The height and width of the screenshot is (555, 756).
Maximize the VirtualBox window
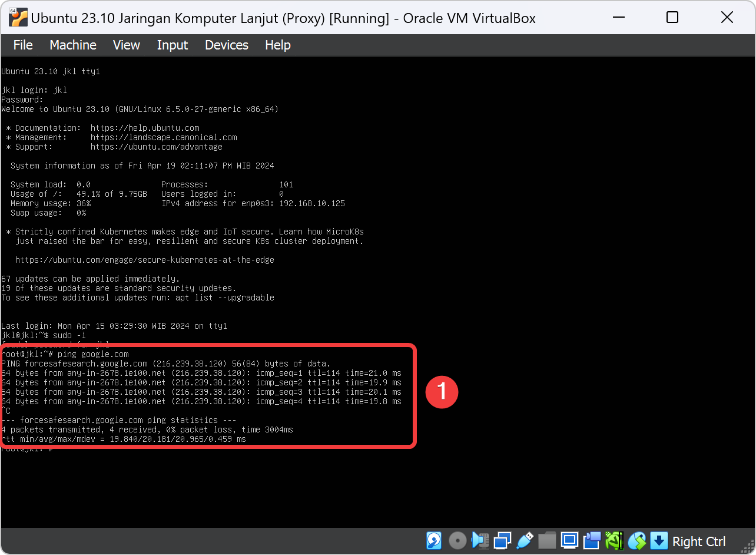tap(672, 18)
